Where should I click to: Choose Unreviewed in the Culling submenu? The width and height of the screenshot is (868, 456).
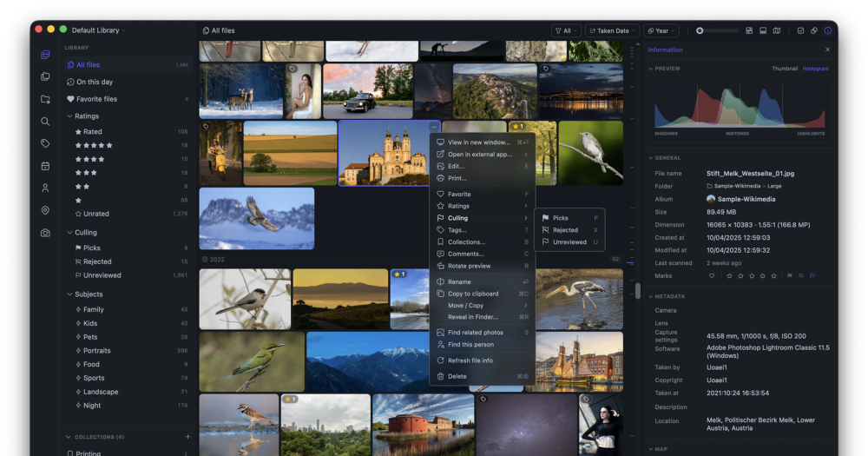[x=569, y=242]
